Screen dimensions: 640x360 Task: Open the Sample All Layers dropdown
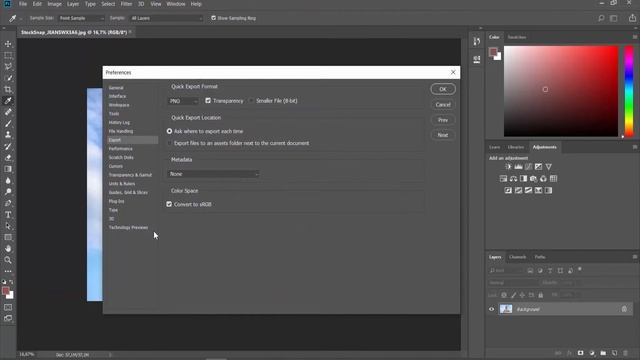coord(166,18)
